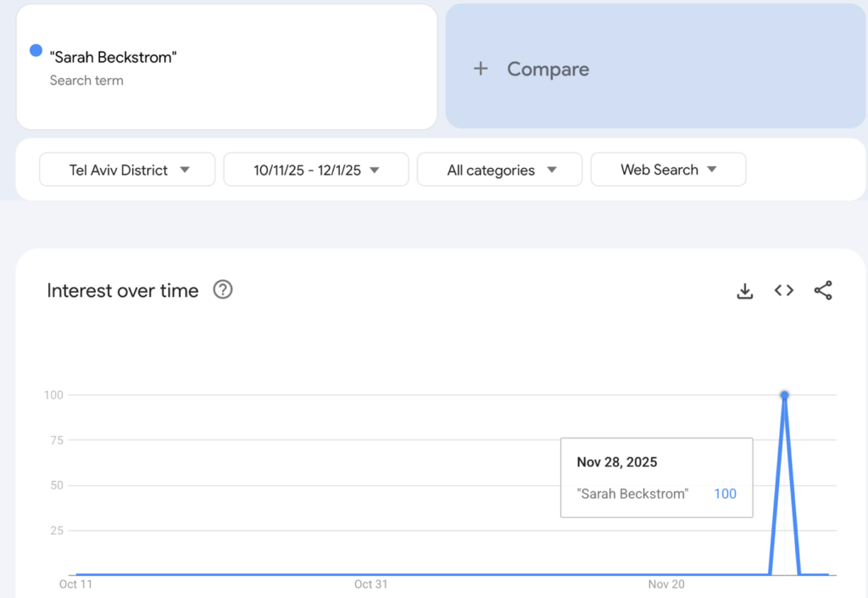868x598 pixels.
Task: Click the Compare label to add term
Action: [548, 70]
